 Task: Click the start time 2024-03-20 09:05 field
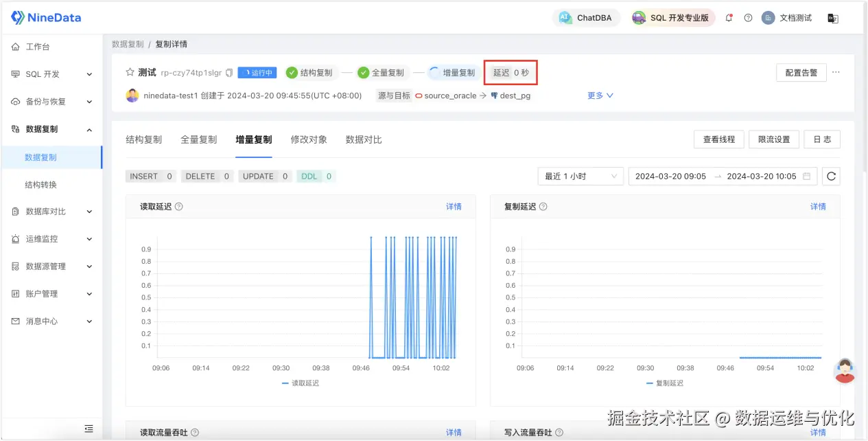(x=670, y=177)
